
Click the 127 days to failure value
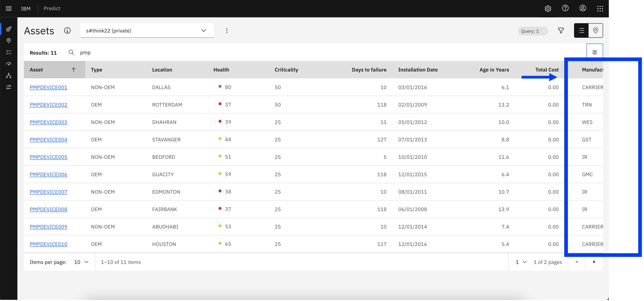click(x=382, y=139)
